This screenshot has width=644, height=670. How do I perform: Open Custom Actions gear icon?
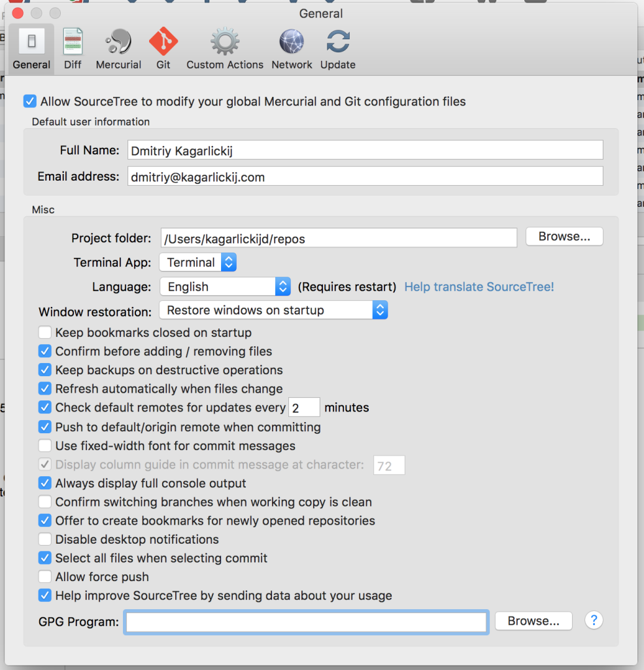[225, 43]
